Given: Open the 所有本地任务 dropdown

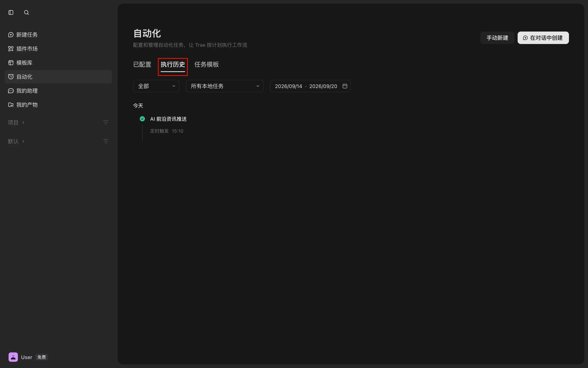Looking at the screenshot, I should 225,86.
